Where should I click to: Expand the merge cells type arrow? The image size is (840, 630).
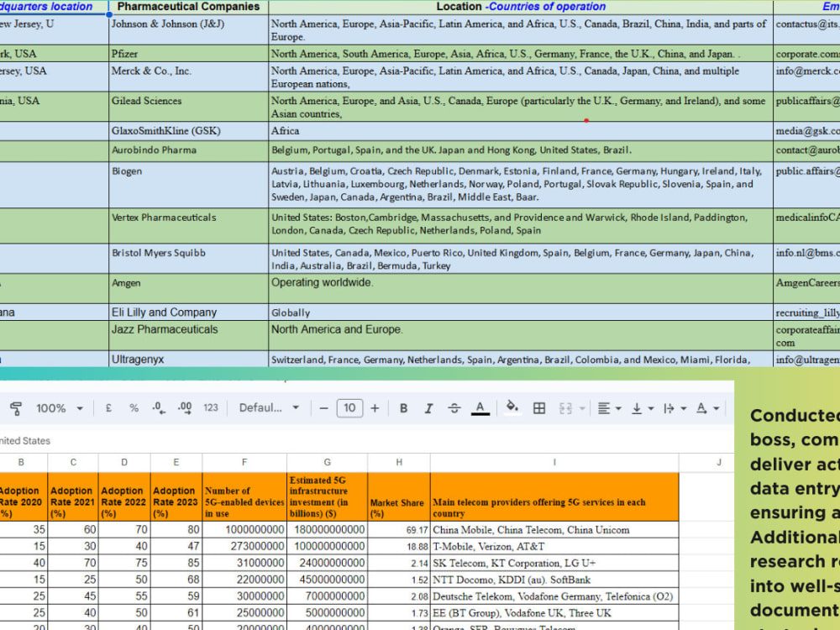coord(582,409)
